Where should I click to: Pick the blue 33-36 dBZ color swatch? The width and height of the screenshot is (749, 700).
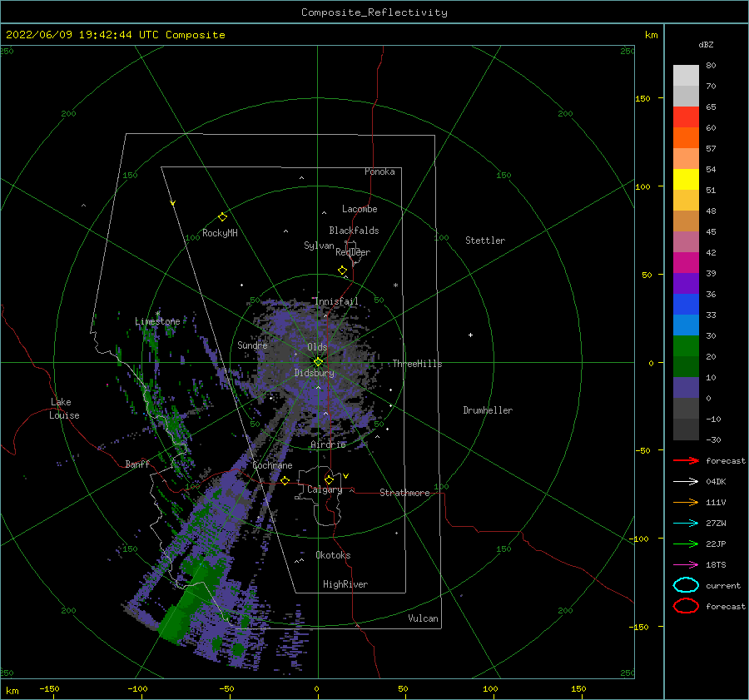[686, 305]
